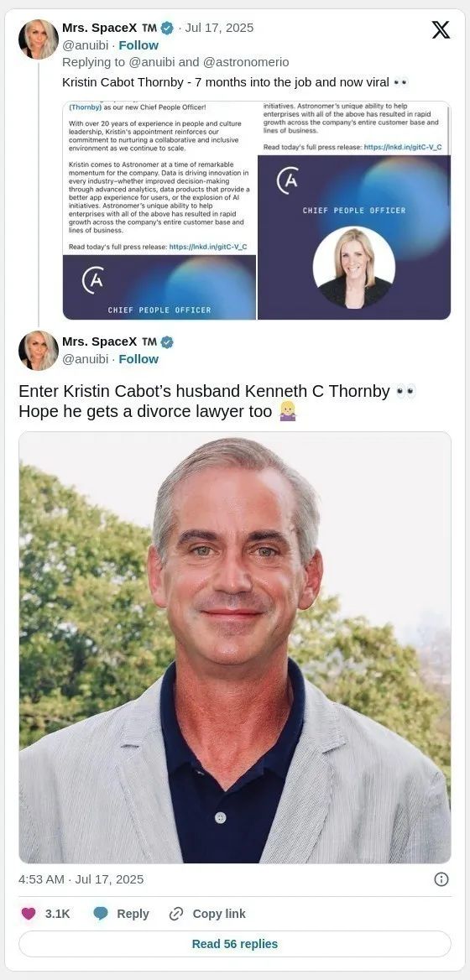Read 56 replies

pyautogui.click(x=235, y=944)
